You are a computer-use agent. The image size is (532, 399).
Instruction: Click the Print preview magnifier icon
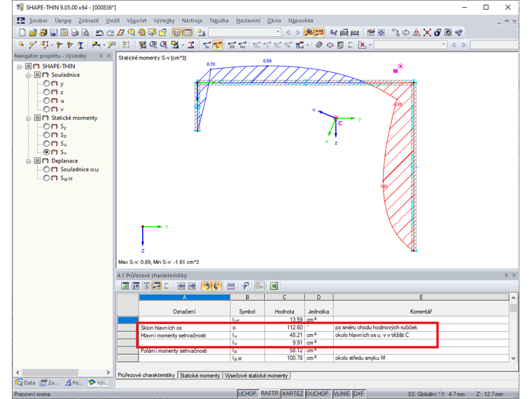tap(85, 33)
